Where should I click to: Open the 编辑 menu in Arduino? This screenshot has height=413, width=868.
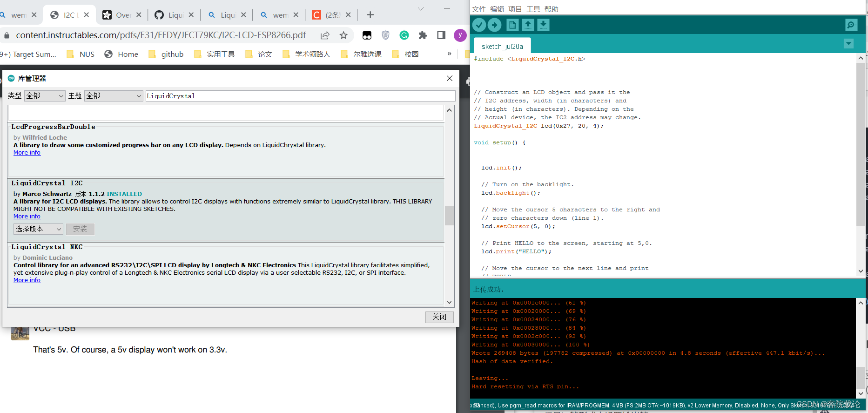point(497,9)
